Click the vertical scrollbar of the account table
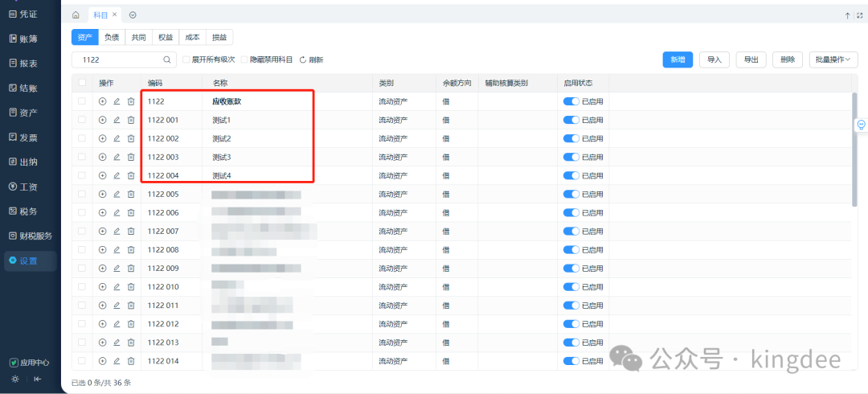 854,153
